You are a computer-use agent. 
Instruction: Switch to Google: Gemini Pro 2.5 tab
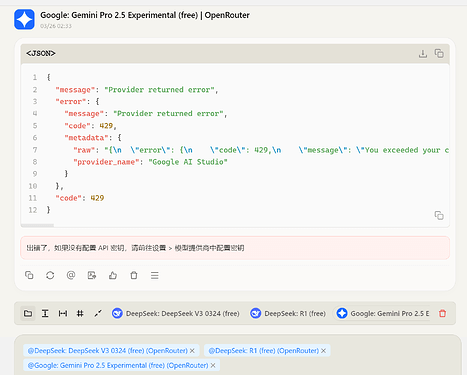click(x=383, y=313)
